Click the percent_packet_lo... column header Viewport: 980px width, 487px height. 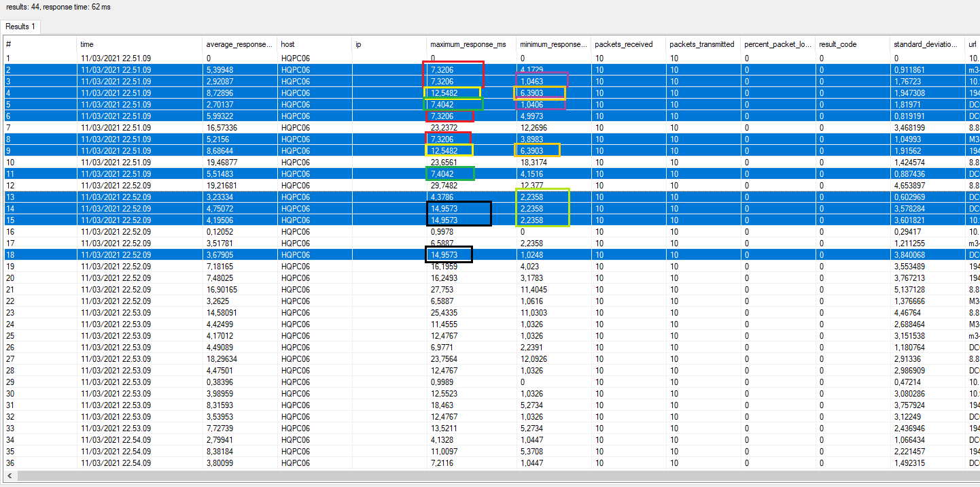click(778, 44)
